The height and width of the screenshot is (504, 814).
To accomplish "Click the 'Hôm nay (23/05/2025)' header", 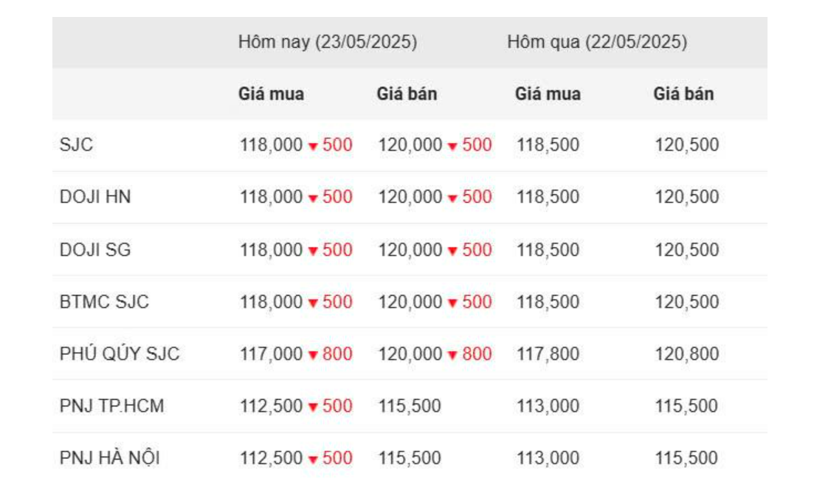I will pos(328,42).
